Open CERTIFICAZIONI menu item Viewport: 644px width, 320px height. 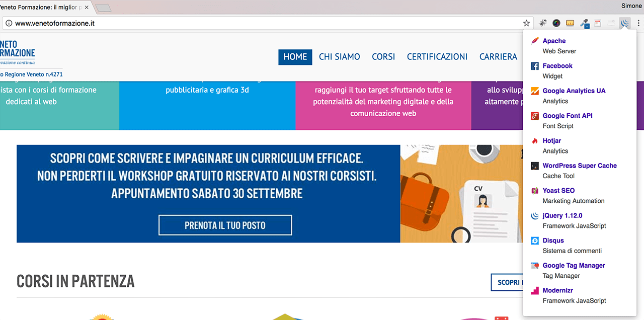click(x=437, y=57)
